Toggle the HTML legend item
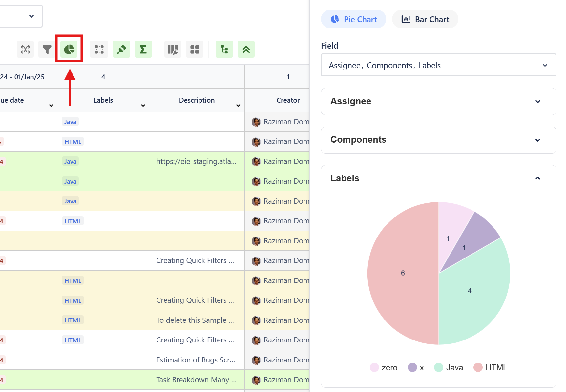The width and height of the screenshot is (566, 392). coord(491,367)
